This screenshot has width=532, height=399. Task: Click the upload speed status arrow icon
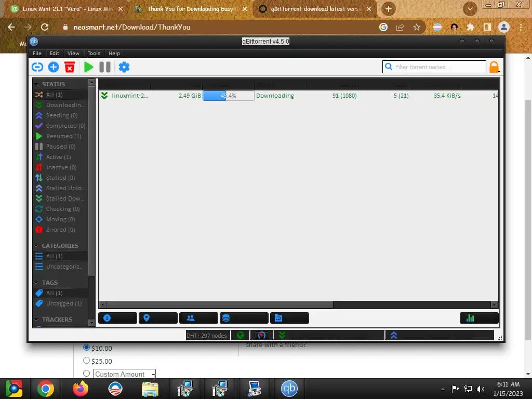coord(394,335)
